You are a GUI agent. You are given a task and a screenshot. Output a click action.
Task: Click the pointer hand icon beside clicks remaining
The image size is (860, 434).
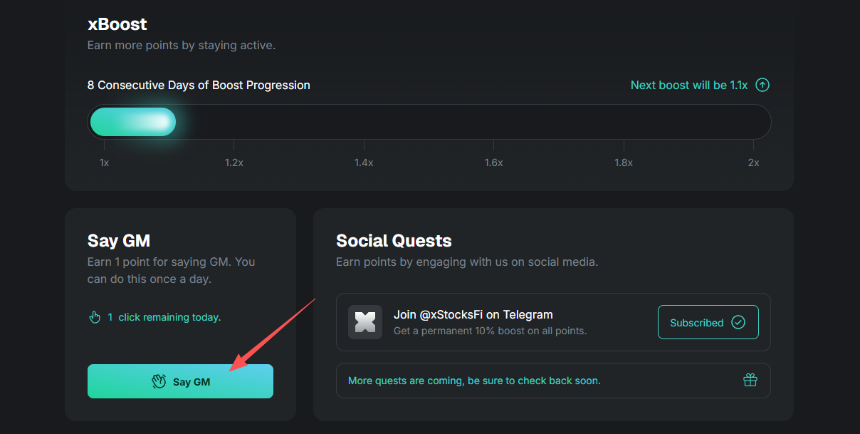click(95, 317)
